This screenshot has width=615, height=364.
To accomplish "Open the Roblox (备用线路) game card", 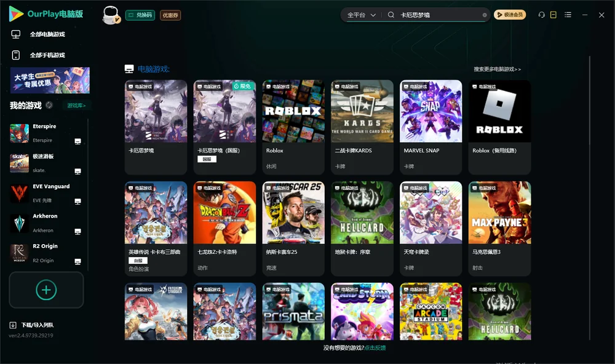I will coord(499,127).
